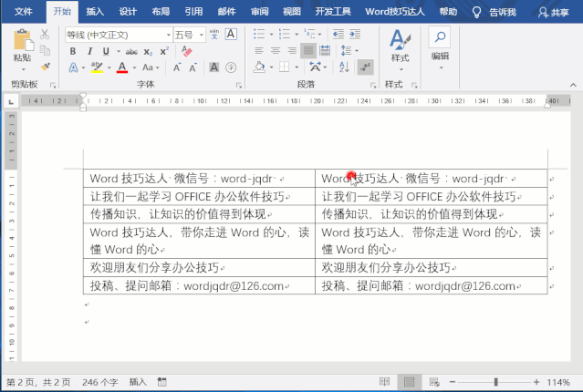Click the Borders grid icon
Image resolution: width=583 pixels, height=392 pixels.
(x=285, y=67)
